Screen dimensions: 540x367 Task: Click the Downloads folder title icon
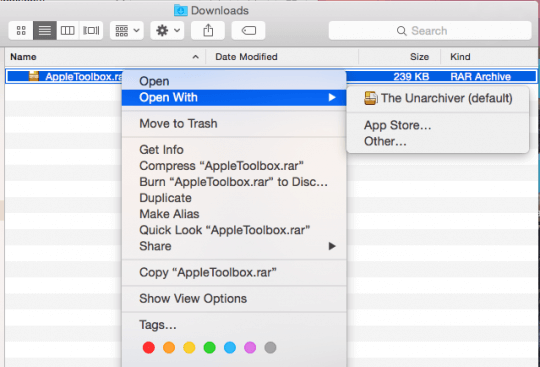point(180,10)
